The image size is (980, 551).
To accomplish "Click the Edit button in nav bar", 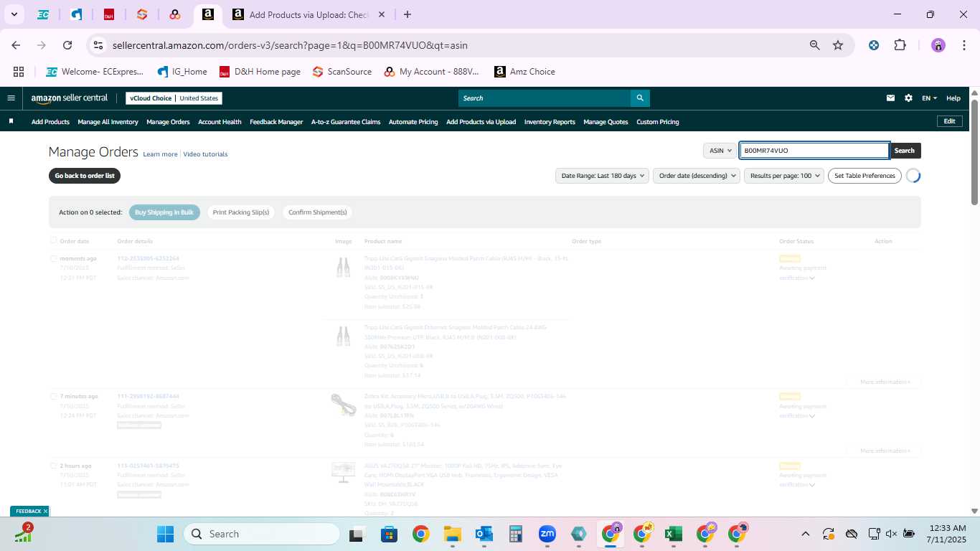I will pos(949,121).
